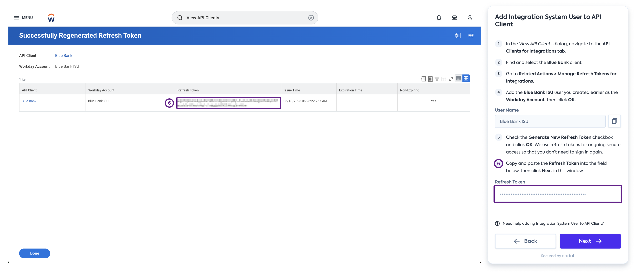
Task: Export the report to PDF
Action: click(471, 36)
